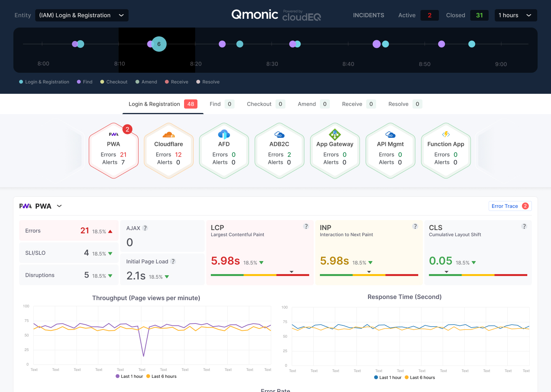Click the Qmonic logo

pos(255,15)
